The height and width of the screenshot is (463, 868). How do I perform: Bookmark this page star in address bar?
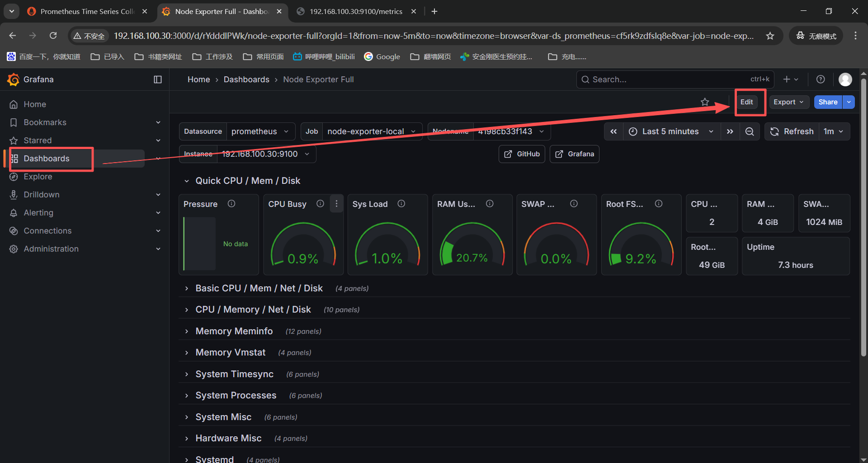[770, 36]
